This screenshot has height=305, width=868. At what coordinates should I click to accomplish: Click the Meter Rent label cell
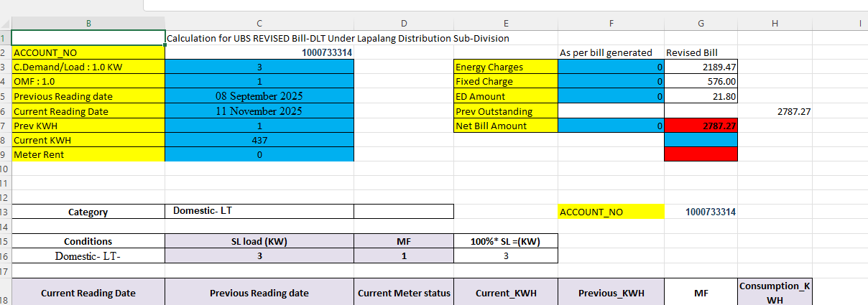pos(88,155)
